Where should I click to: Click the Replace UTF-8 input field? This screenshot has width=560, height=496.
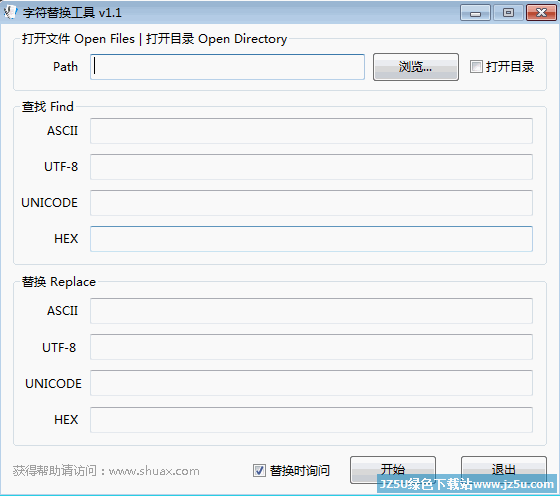click(x=311, y=347)
